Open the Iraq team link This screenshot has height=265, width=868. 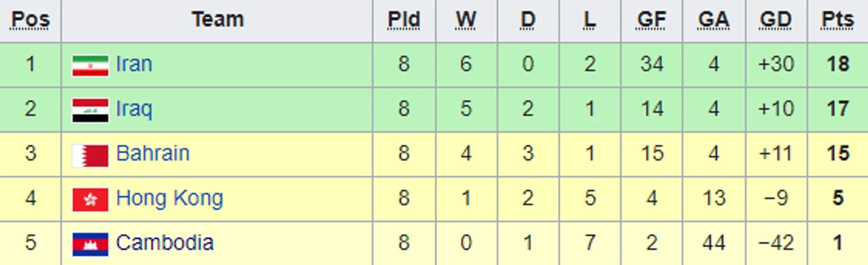134,109
